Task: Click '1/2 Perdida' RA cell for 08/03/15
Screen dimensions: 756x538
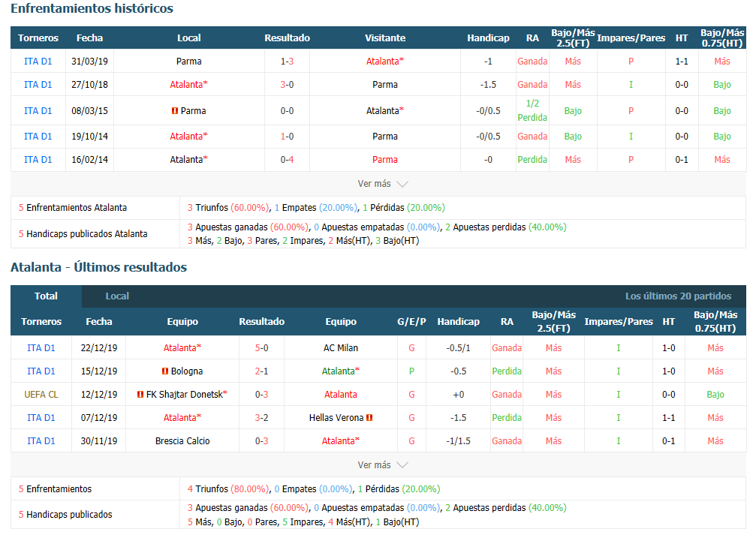Action: coord(532,110)
